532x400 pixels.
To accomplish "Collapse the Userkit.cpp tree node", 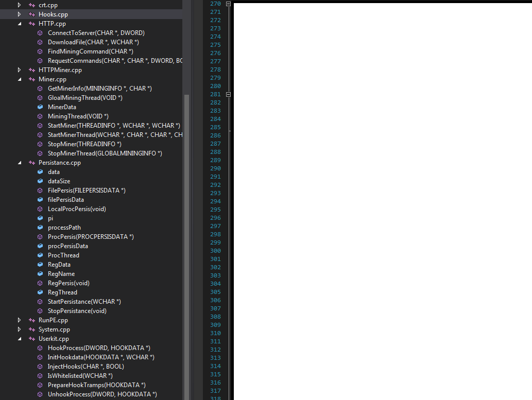I will point(20,339).
